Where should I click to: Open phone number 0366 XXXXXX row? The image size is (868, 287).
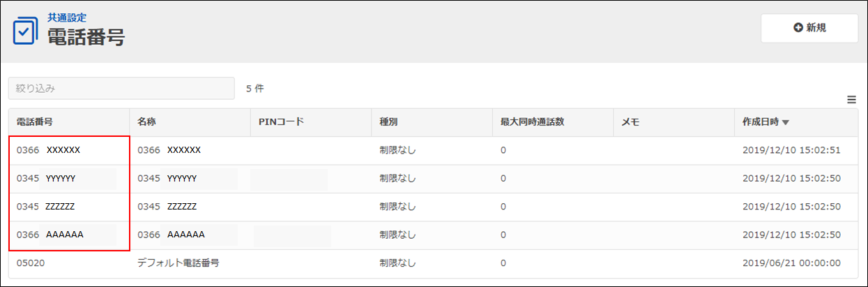point(49,150)
